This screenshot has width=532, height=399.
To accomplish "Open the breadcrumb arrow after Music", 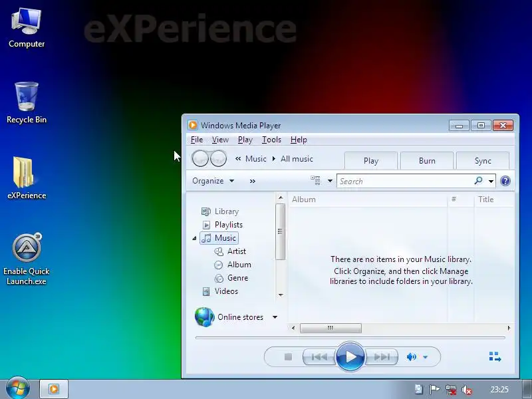I will (x=274, y=158).
